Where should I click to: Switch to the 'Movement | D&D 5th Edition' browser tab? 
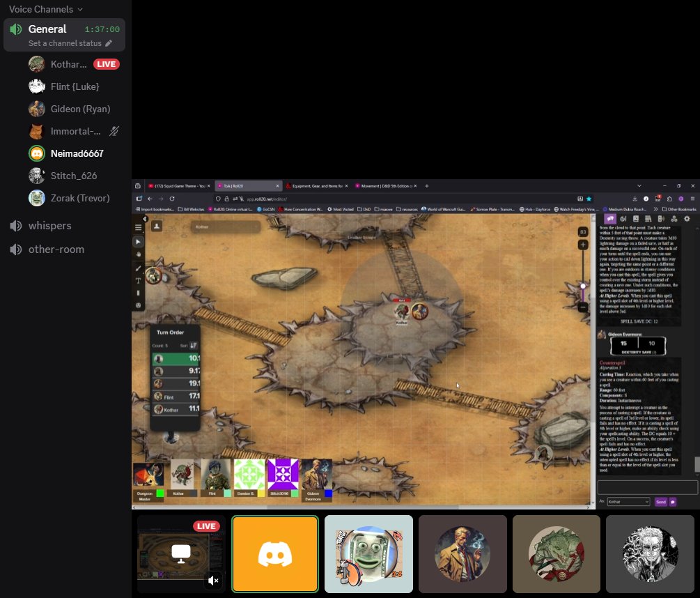pos(387,186)
